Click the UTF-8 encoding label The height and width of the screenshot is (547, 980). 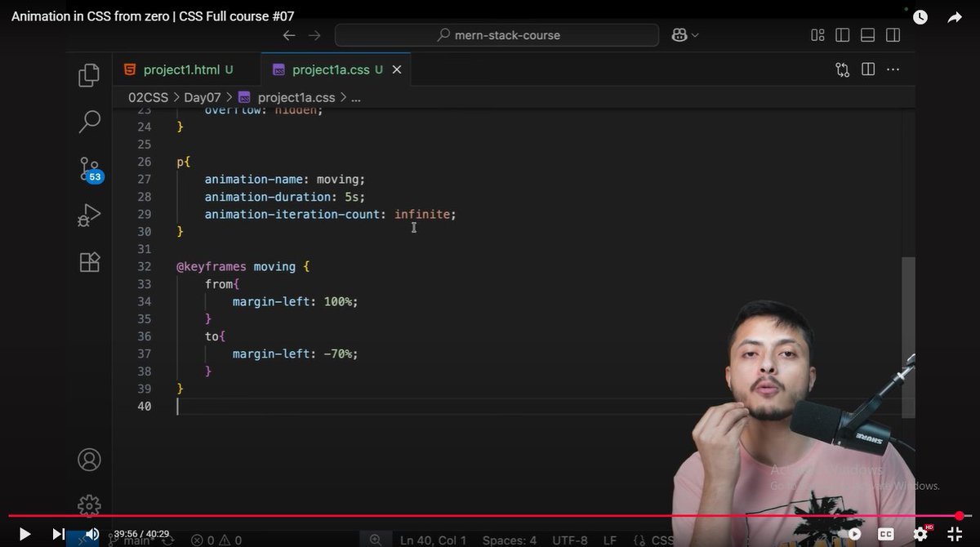569,539
